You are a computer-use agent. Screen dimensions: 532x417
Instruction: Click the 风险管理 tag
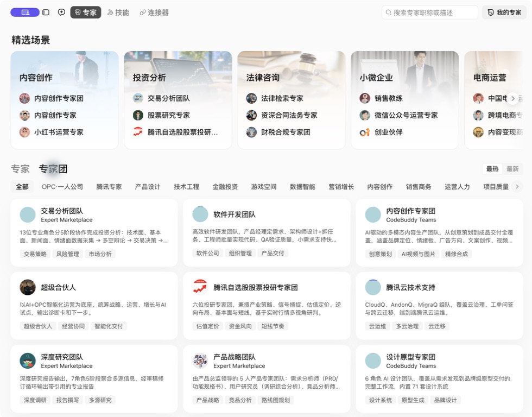click(x=67, y=254)
